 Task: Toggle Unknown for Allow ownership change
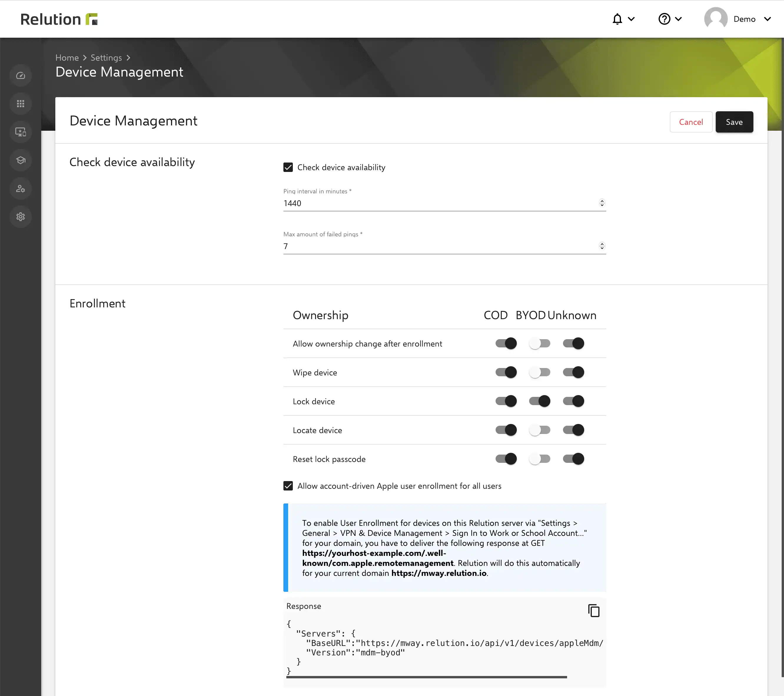tap(573, 343)
